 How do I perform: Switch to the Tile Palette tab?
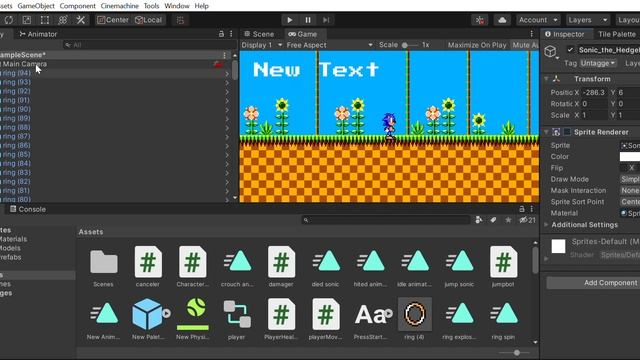617,34
